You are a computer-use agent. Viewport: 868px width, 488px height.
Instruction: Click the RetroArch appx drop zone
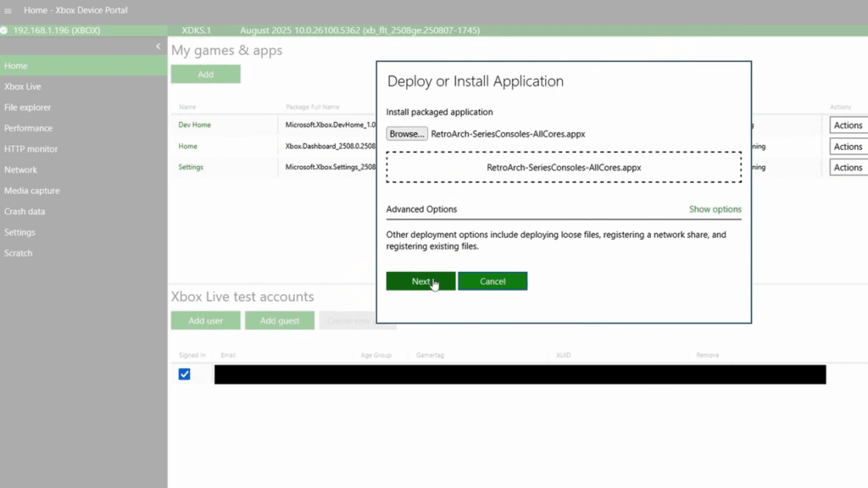point(564,167)
